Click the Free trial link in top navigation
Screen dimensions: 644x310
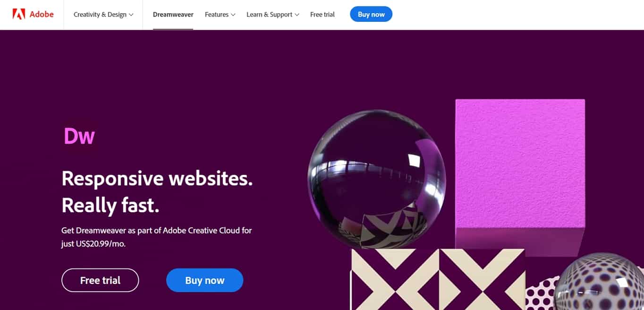pyautogui.click(x=322, y=15)
